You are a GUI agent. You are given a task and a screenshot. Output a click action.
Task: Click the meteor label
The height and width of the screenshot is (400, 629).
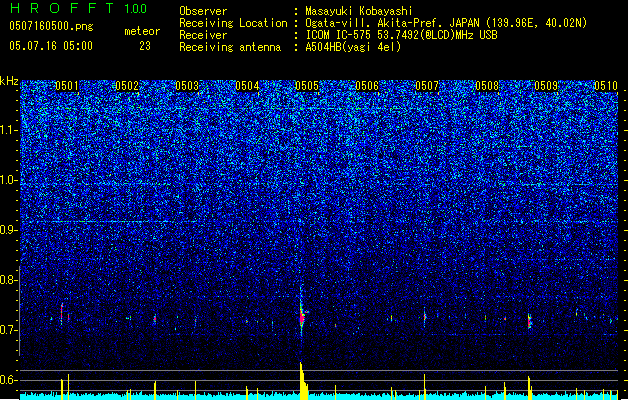tap(142, 31)
